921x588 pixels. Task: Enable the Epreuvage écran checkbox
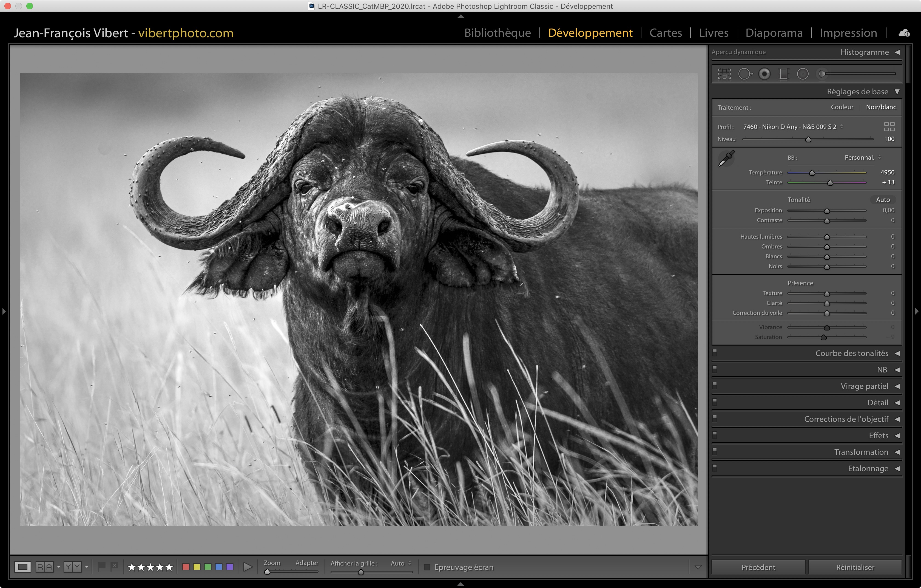(427, 567)
